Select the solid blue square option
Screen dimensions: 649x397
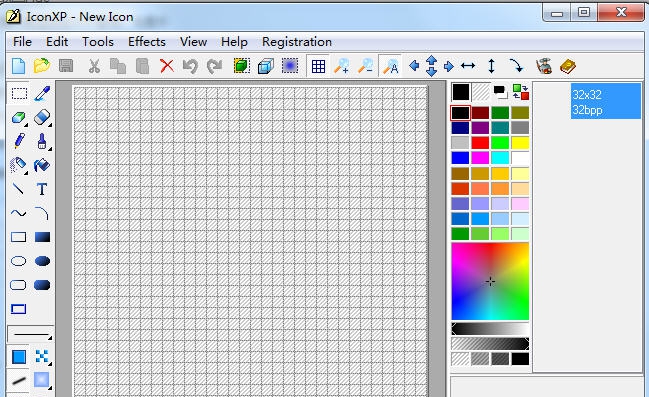pyautogui.click(x=19, y=356)
